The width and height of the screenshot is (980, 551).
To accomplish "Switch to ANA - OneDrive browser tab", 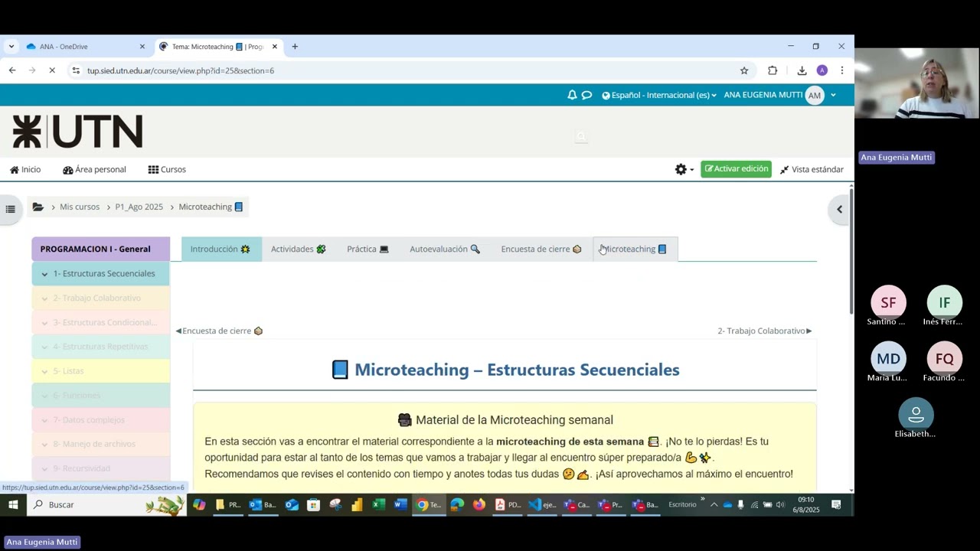I will click(x=84, y=47).
